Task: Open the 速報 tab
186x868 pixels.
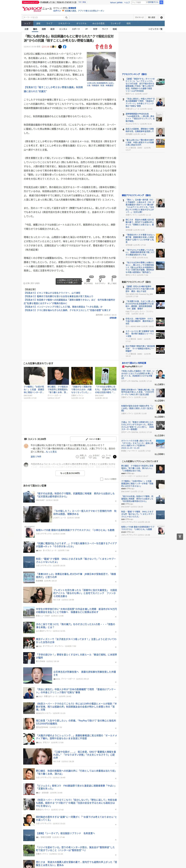Action: point(38,24)
